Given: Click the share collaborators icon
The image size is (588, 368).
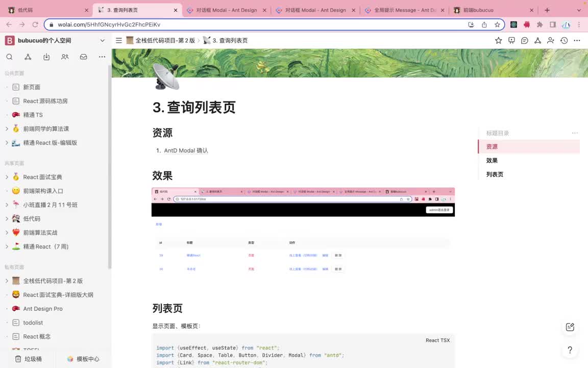Looking at the screenshot, I should [551, 40].
